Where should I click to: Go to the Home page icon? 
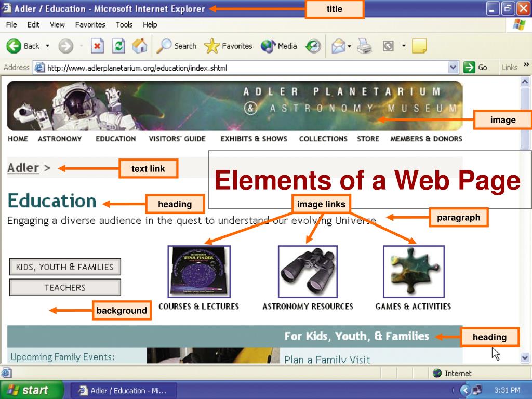[x=140, y=46]
